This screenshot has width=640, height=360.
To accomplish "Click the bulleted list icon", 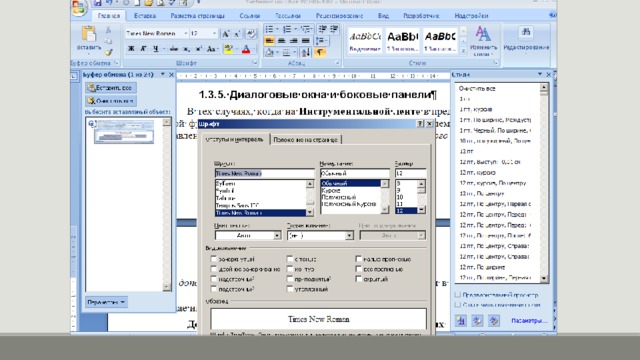I will click(x=269, y=29).
